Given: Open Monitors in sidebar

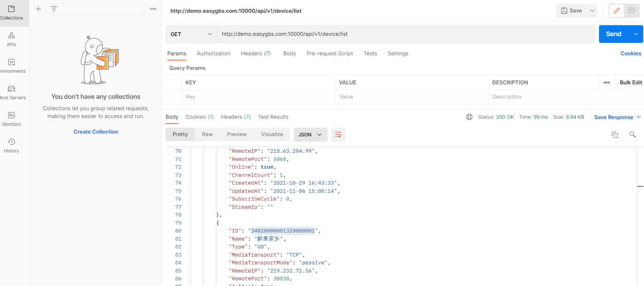Looking at the screenshot, I should point(12,119).
